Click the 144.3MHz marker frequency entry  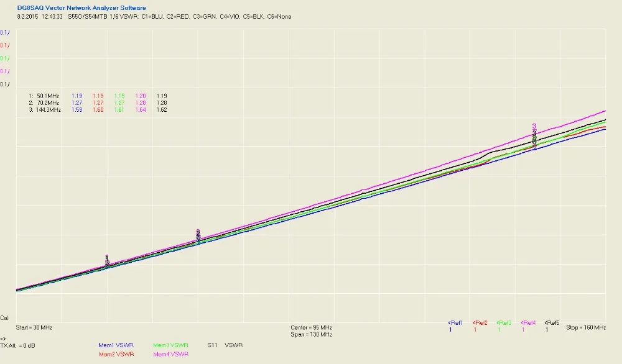point(48,110)
